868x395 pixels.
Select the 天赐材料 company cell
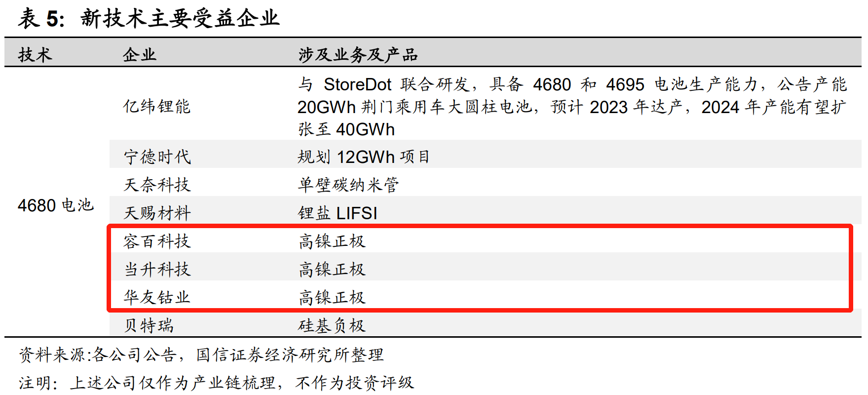click(157, 213)
